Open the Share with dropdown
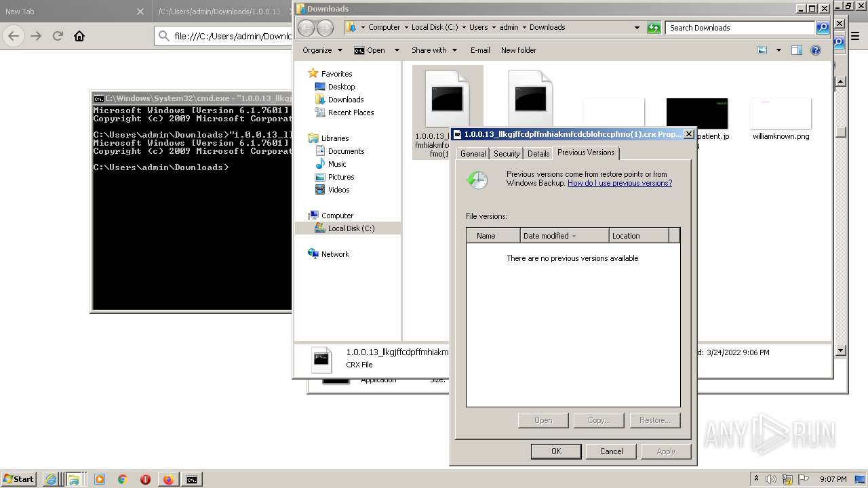The width and height of the screenshot is (868, 488). pos(434,50)
